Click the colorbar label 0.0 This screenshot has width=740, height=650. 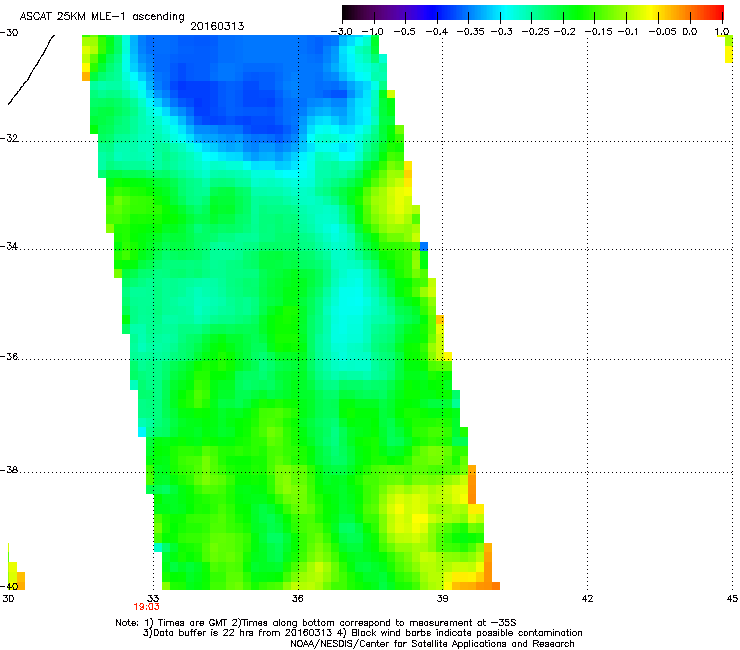tap(690, 31)
